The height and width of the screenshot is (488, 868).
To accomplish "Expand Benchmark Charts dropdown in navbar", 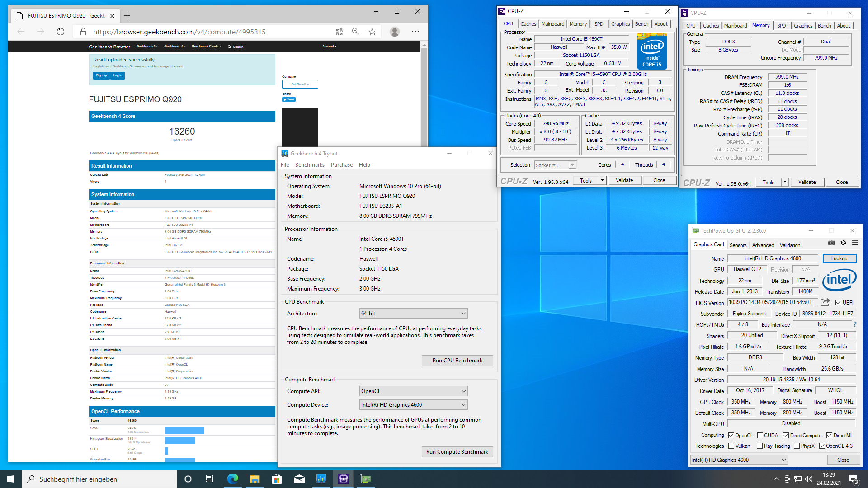I will [x=206, y=47].
